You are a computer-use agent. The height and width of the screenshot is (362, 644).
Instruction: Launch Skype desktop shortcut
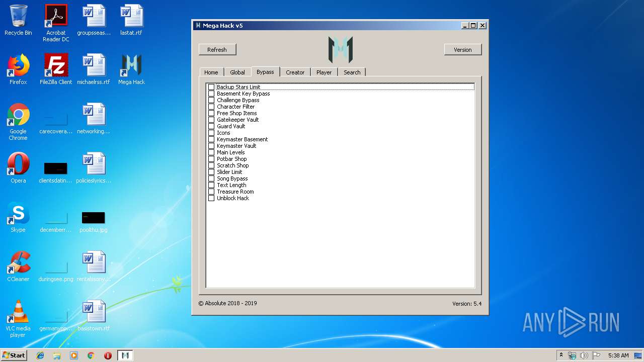[x=18, y=217]
